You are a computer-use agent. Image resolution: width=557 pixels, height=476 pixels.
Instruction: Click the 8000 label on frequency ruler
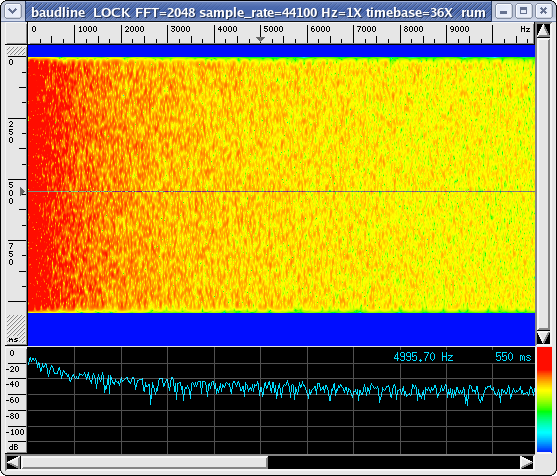[413, 29]
